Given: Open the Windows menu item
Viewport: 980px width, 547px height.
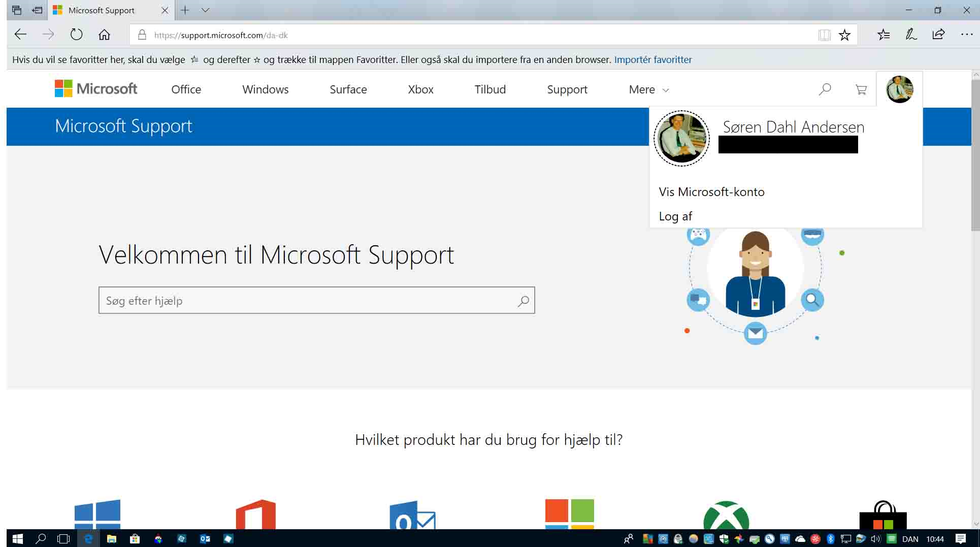Looking at the screenshot, I should (x=266, y=89).
